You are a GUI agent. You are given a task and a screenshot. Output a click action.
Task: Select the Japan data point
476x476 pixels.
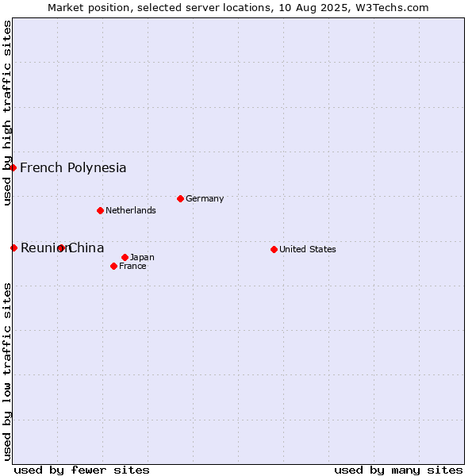pyautogui.click(x=125, y=257)
